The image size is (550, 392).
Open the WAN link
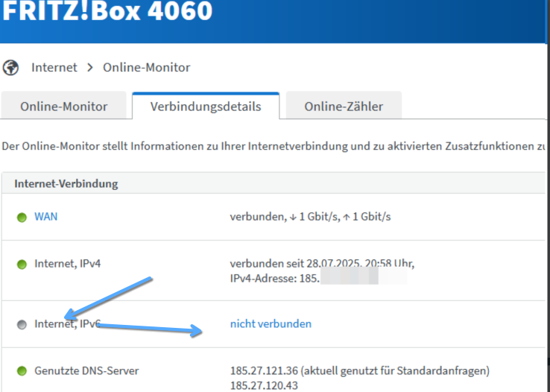pos(45,217)
